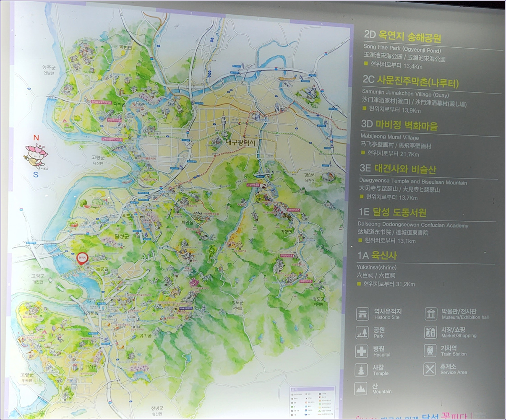Click the Service Area fork-and-knife icon
The image size is (506, 420).
(x=430, y=369)
